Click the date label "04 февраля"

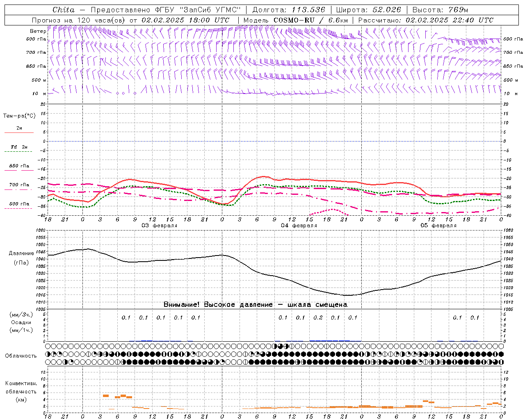[x=299, y=226]
